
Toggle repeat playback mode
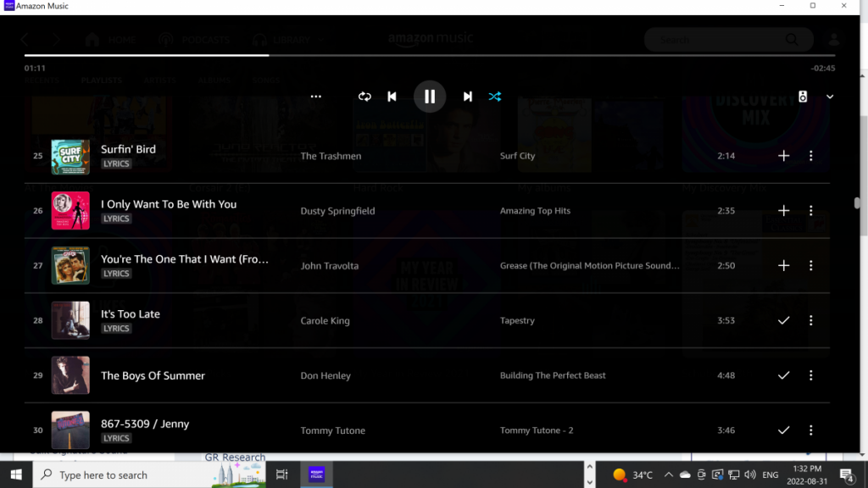click(364, 97)
